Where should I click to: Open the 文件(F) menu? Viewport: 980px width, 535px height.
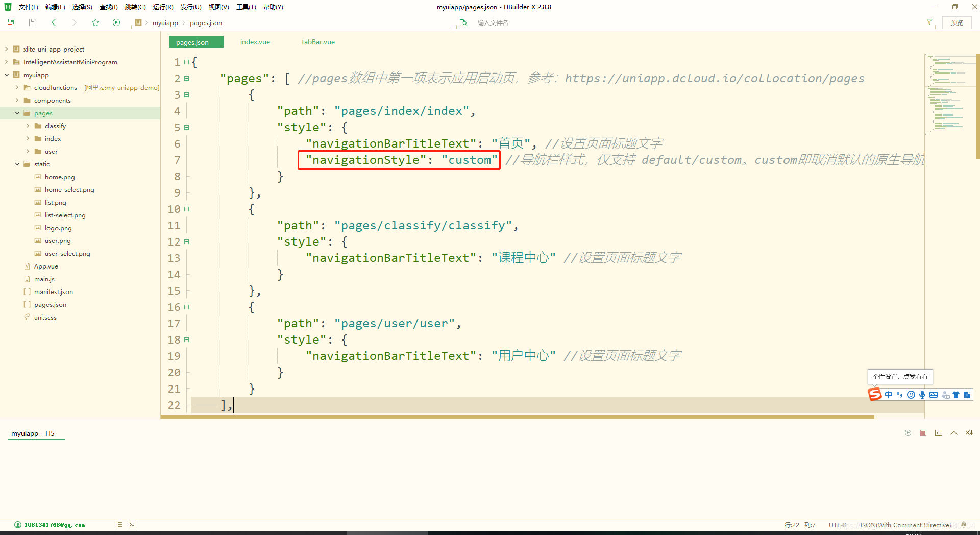coord(28,7)
